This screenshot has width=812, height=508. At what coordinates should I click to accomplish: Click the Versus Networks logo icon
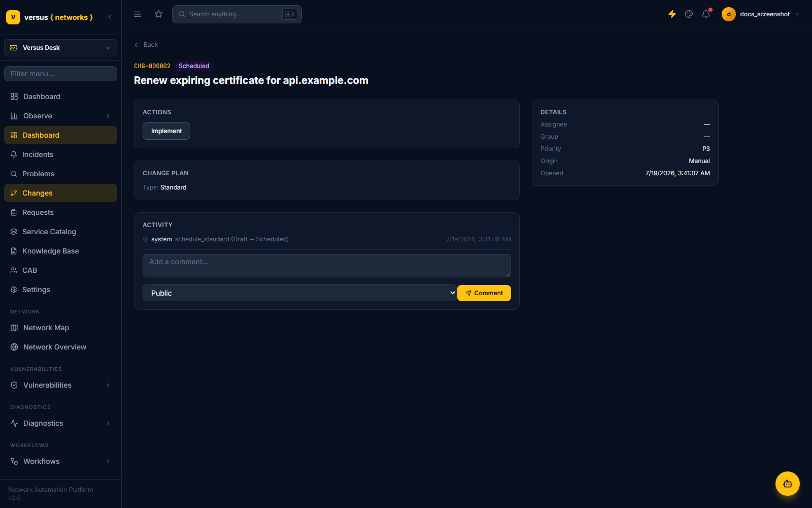[x=13, y=17]
